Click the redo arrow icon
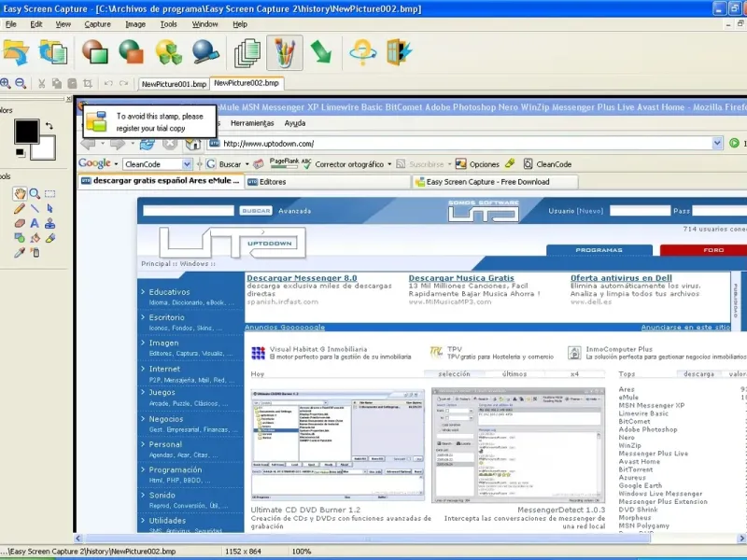This screenshot has width=747, height=560. coord(124,83)
